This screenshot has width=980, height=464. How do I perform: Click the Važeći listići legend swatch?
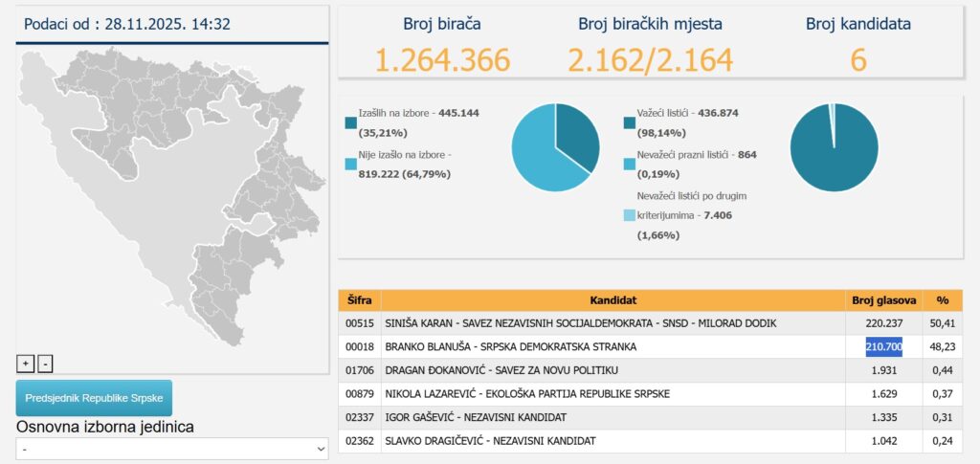point(629,122)
